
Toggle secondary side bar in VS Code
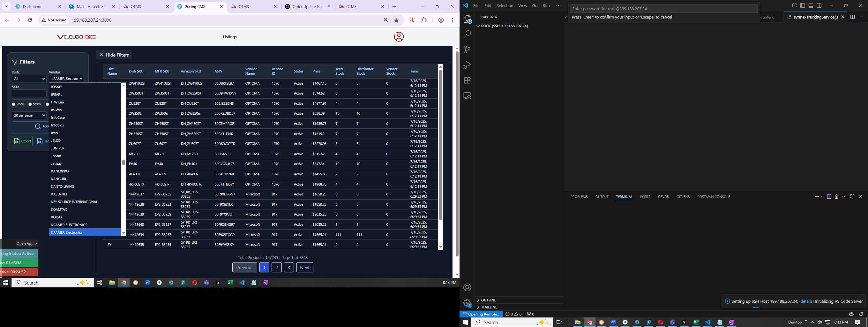click(819, 5)
